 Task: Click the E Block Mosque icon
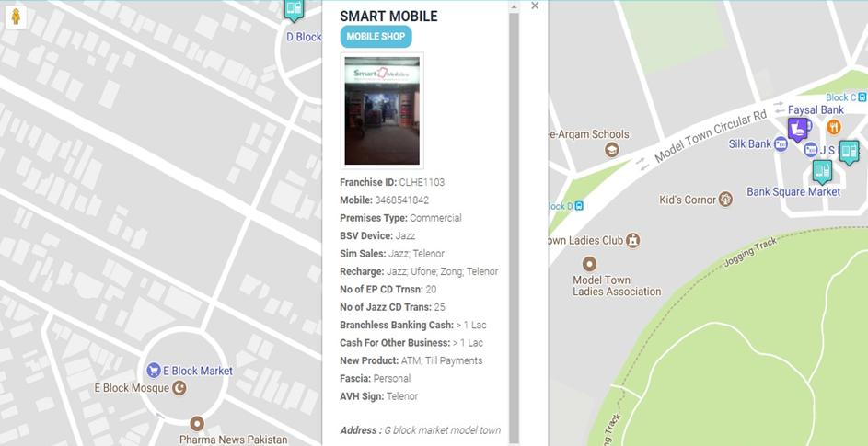[179, 388]
